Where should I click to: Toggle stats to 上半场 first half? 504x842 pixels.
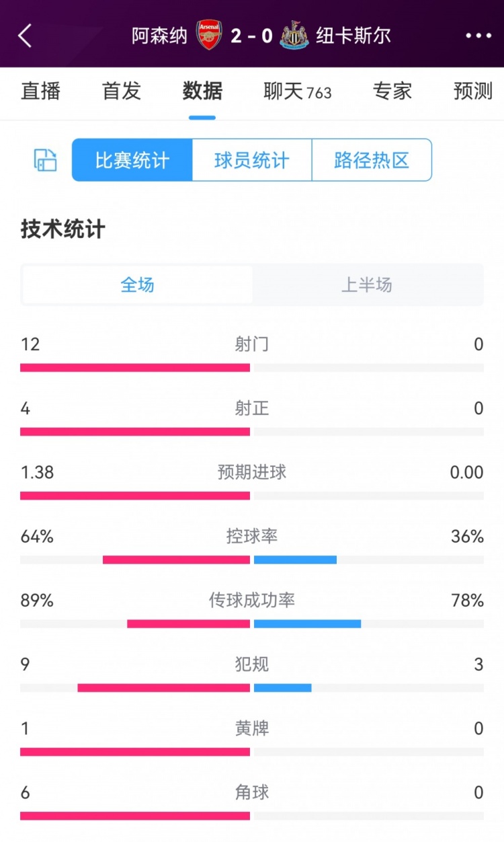click(367, 285)
